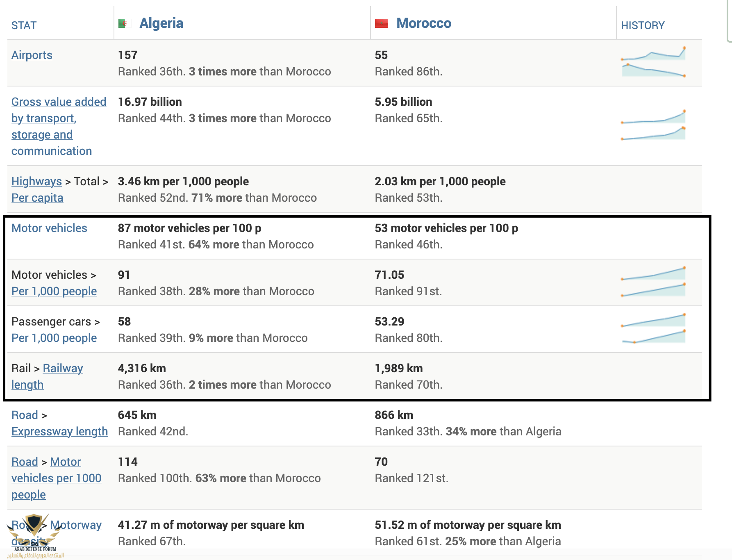Click the Morocco flag icon
This screenshot has width=732, height=560.
pyautogui.click(x=381, y=23)
